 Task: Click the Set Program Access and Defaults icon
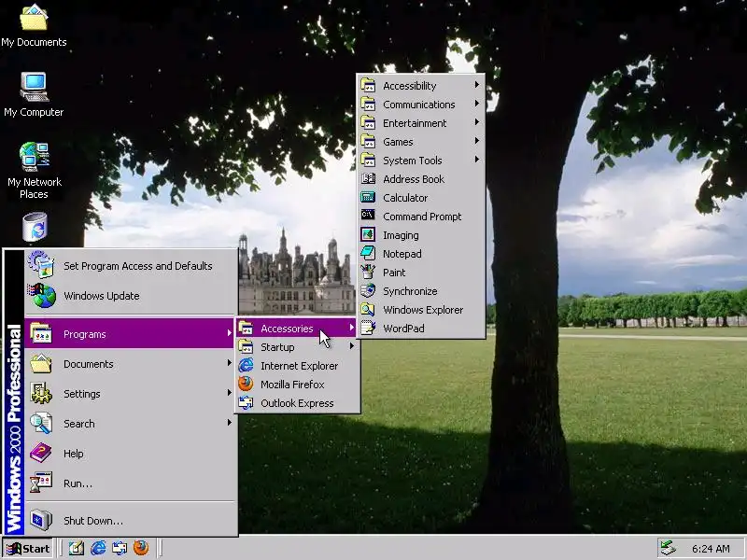41,265
